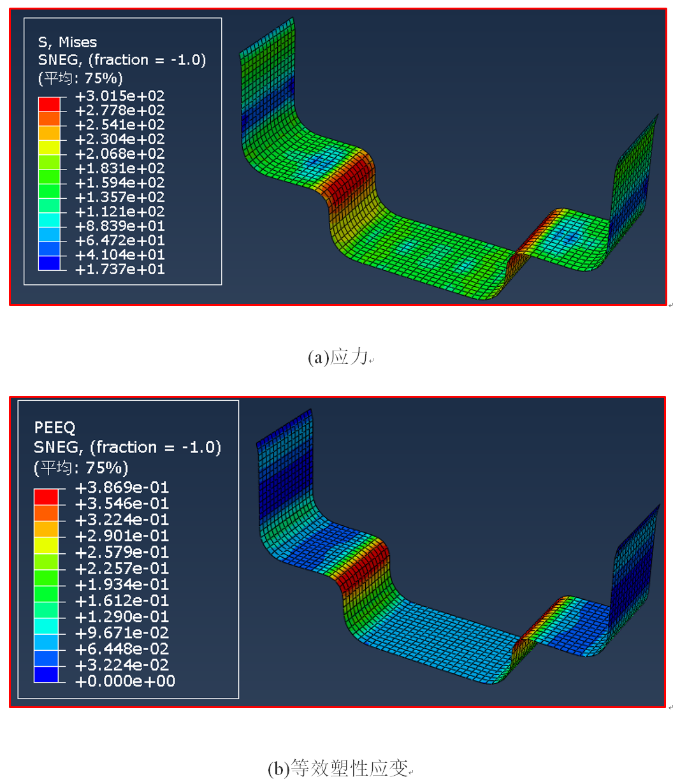The image size is (673, 784).
Task: Select the "S, Mises" legend title
Action: (68, 42)
